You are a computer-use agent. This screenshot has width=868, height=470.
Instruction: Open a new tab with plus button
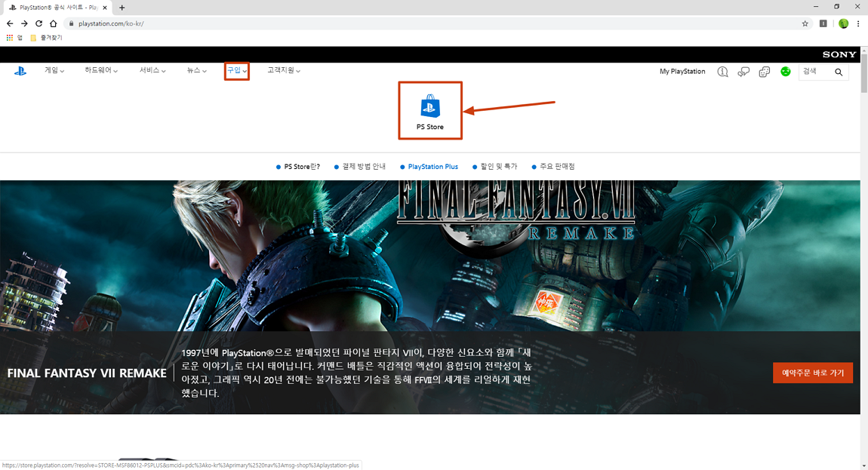point(122,8)
